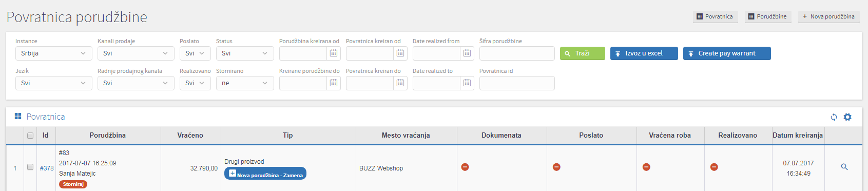Open the table settings gear icon
868x191 pixels.
coord(847,117)
